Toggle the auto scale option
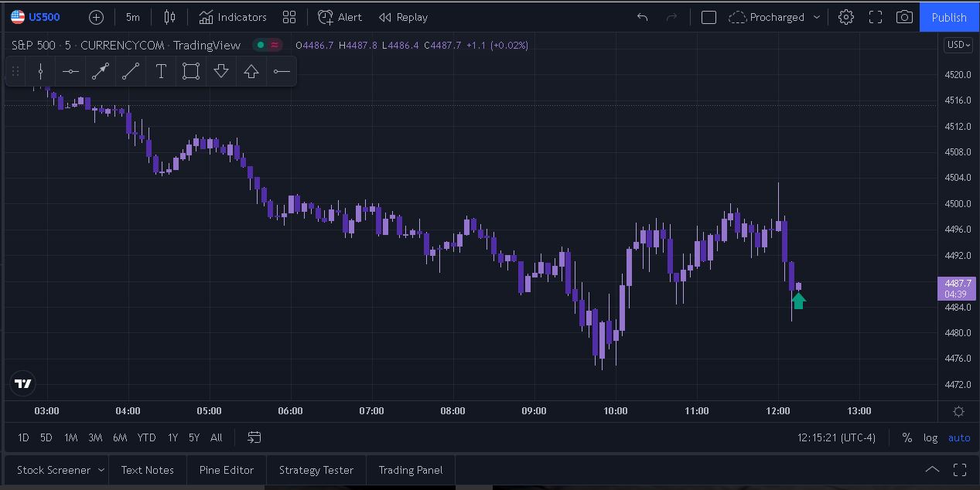The image size is (980, 490). [959, 437]
